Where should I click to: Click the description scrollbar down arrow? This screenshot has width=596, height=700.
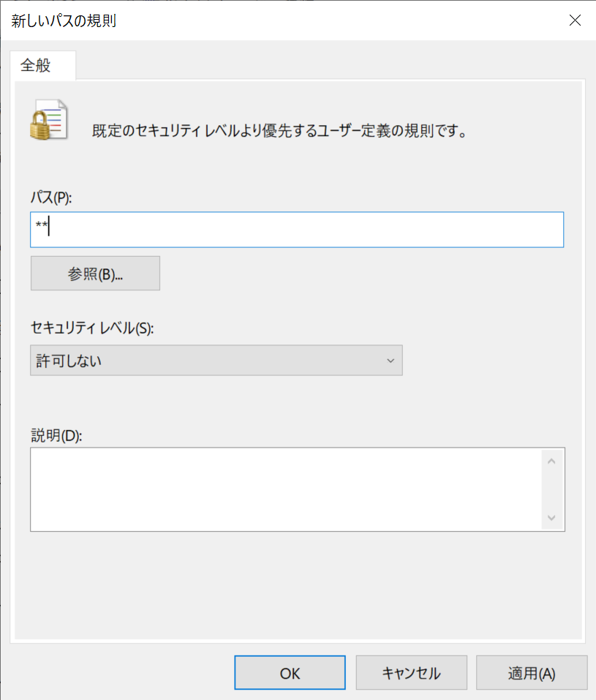click(x=551, y=518)
